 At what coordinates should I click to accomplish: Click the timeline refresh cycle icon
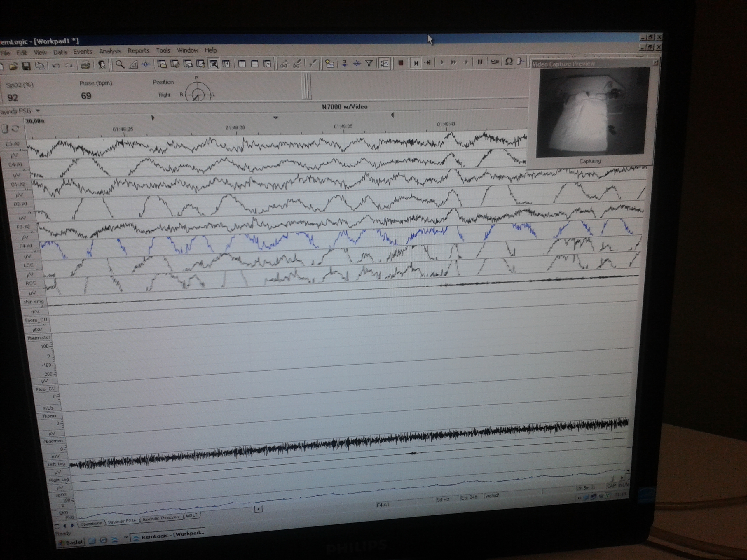[x=15, y=129]
